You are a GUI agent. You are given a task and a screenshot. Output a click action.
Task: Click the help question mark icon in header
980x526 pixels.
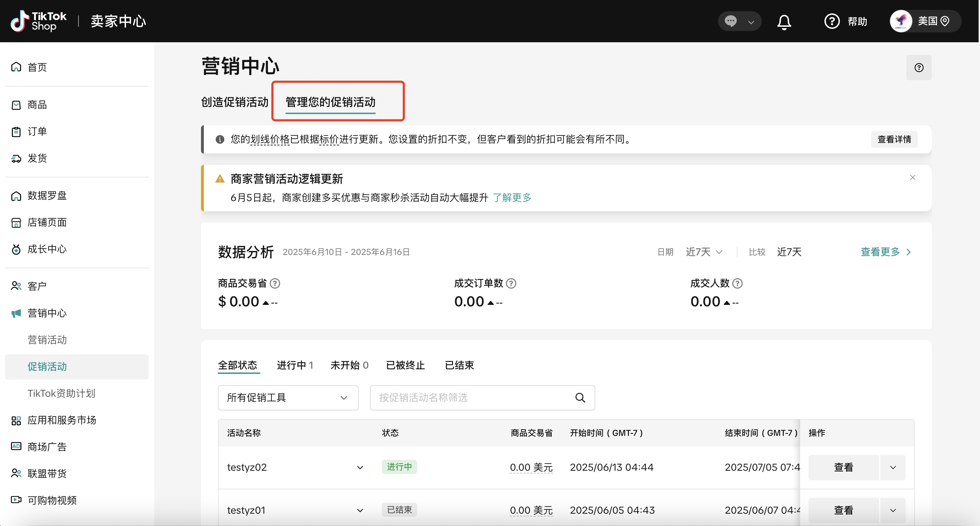tap(832, 21)
